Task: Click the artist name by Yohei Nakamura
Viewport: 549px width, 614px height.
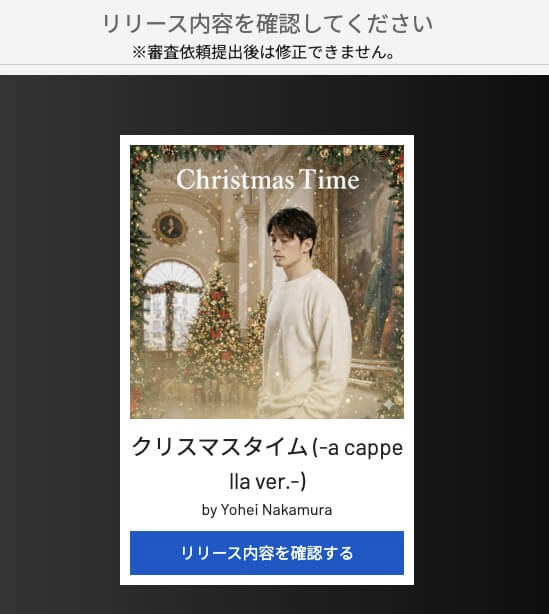Action: (267, 510)
